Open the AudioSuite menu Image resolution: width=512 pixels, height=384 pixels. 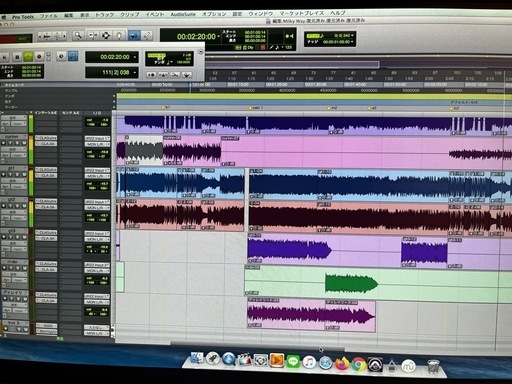point(183,14)
